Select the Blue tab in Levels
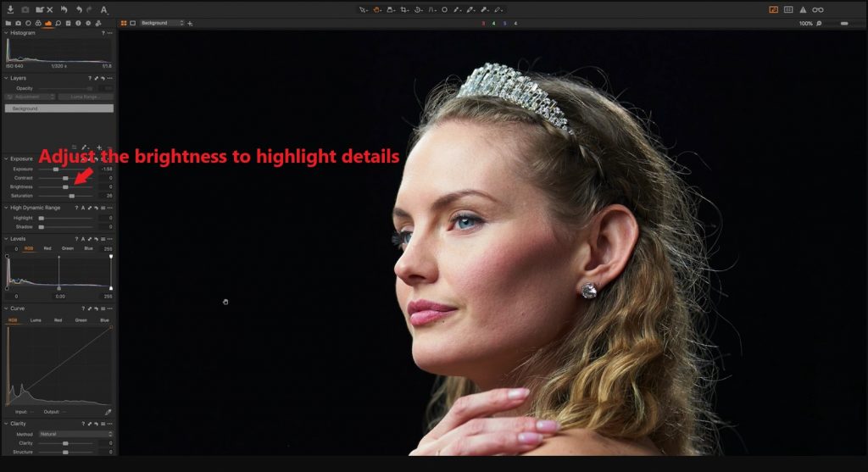This screenshot has height=472, width=868. (x=88, y=248)
